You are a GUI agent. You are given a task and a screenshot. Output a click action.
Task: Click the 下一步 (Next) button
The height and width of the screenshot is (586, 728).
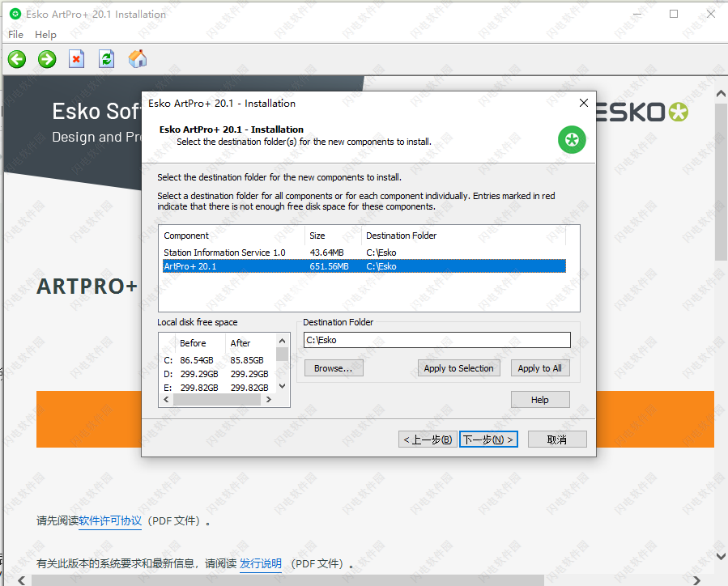click(488, 439)
